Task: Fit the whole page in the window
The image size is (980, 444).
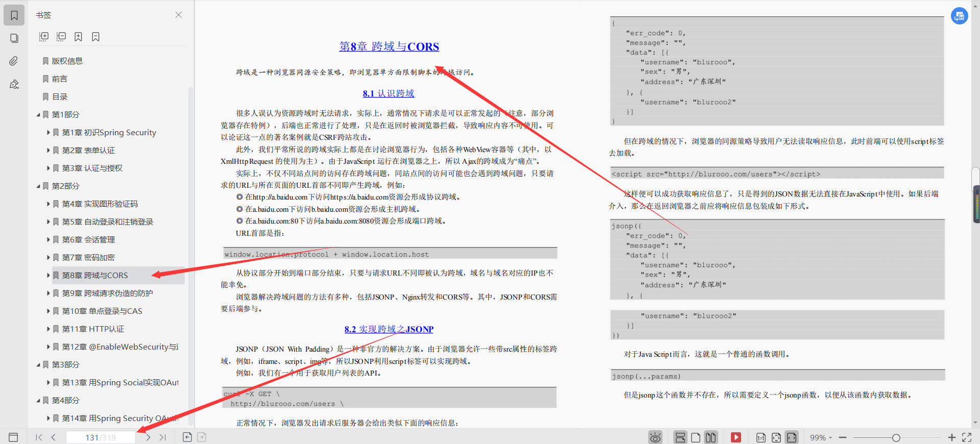Action: pos(776,437)
